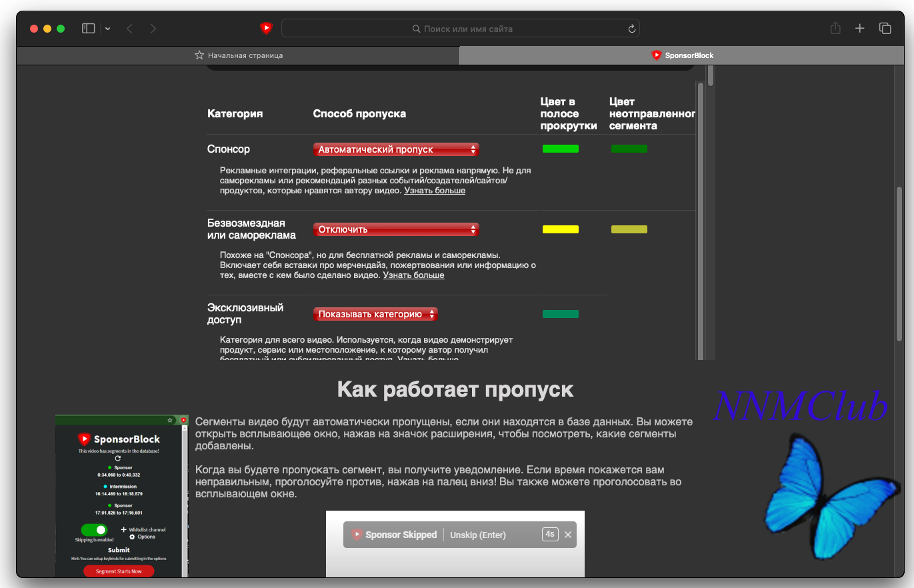Screen dimensions: 914x588
Task: Open the Безвозмездная или самореклама dropdown
Action: click(396, 229)
